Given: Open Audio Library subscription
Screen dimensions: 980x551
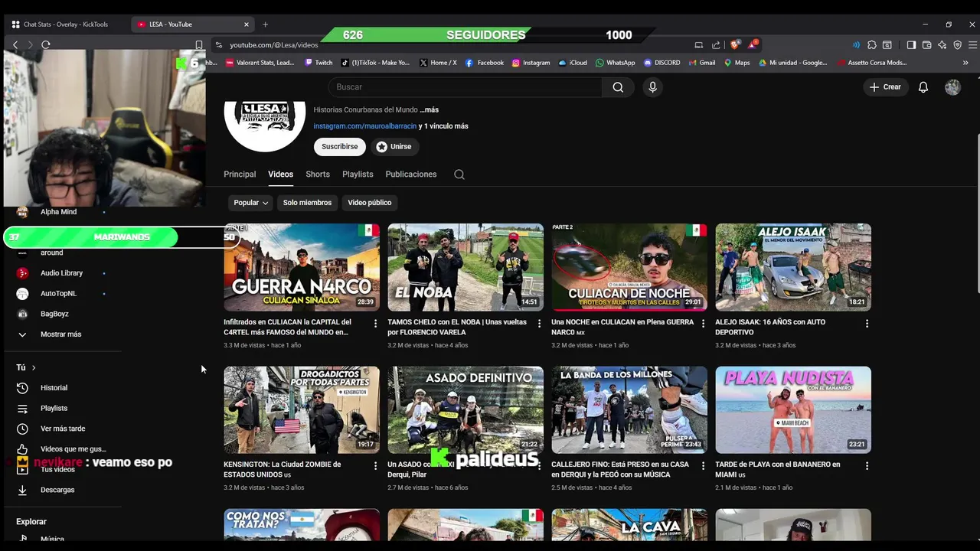Looking at the screenshot, I should click(x=63, y=273).
